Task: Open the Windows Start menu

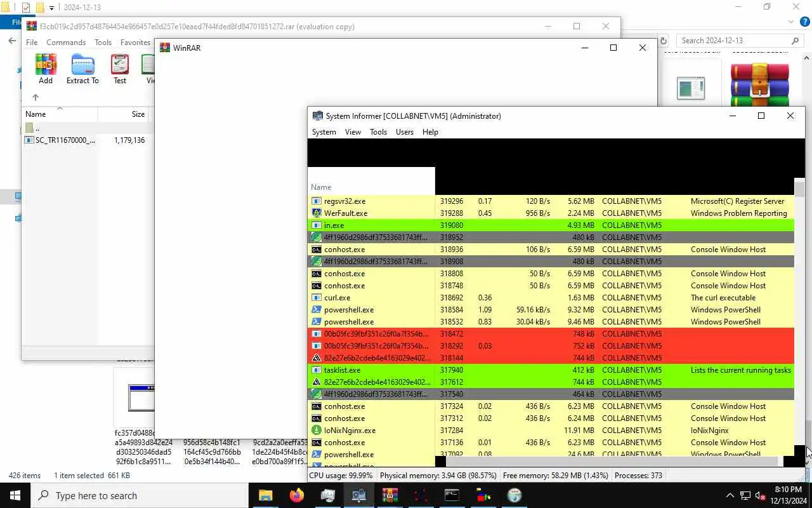Action: click(x=15, y=495)
